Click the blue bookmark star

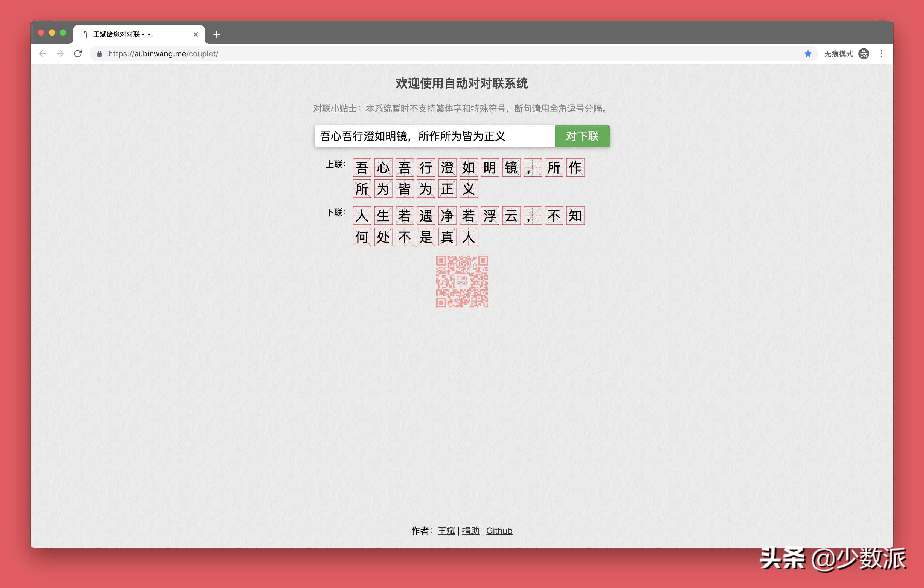pos(808,54)
